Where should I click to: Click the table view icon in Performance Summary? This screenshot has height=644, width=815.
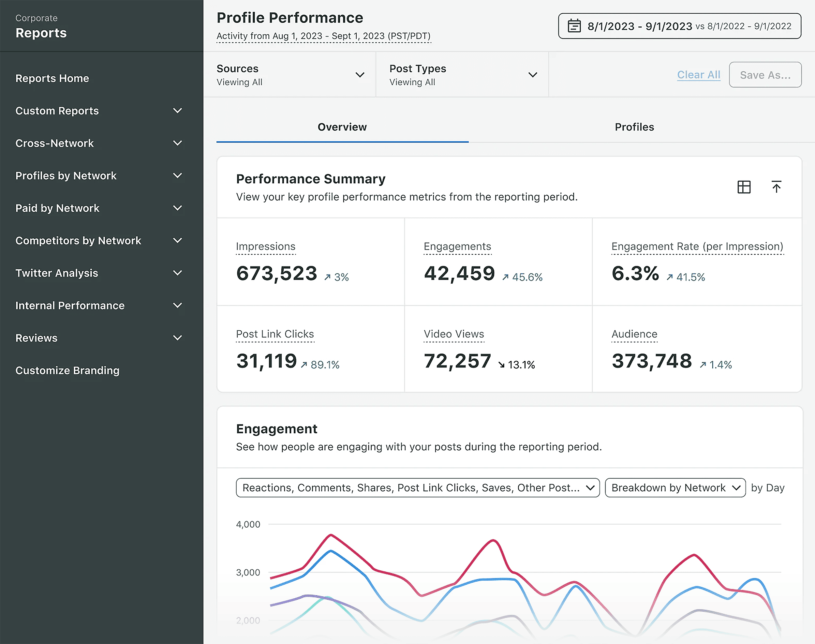(744, 187)
